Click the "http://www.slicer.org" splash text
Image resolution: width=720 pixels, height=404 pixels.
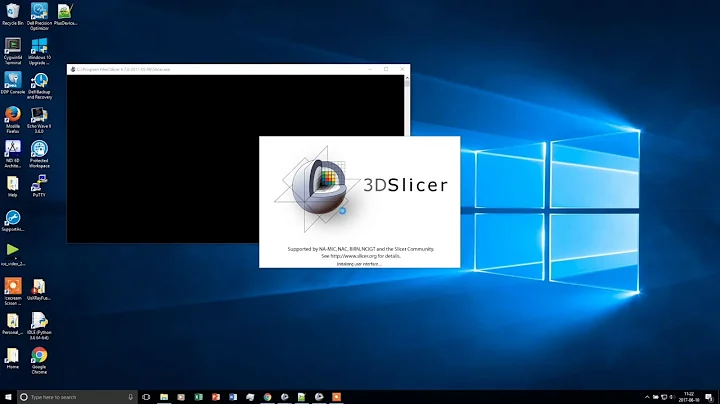354,256
